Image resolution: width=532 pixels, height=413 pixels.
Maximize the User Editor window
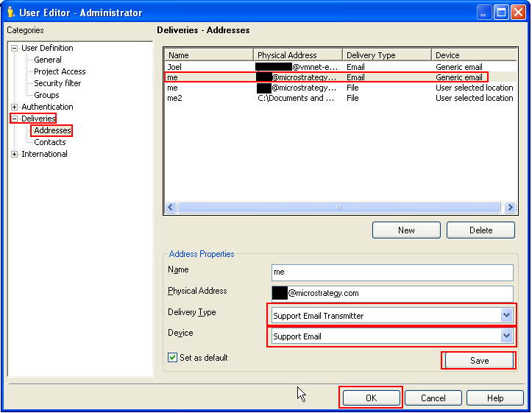501,13
